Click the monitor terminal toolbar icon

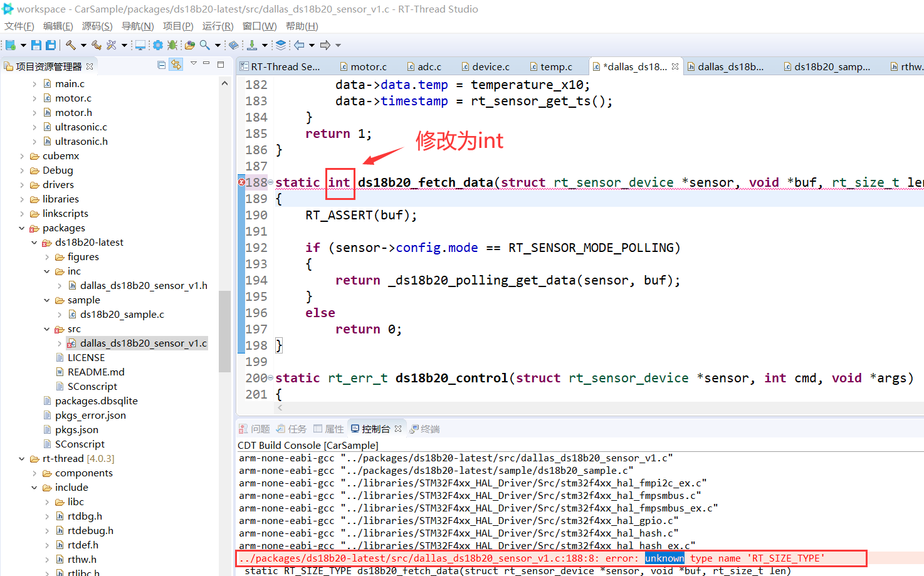point(140,45)
